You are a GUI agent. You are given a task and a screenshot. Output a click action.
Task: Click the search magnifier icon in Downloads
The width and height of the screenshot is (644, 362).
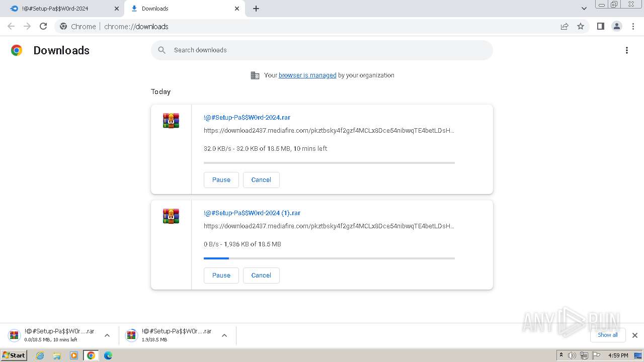coord(162,50)
